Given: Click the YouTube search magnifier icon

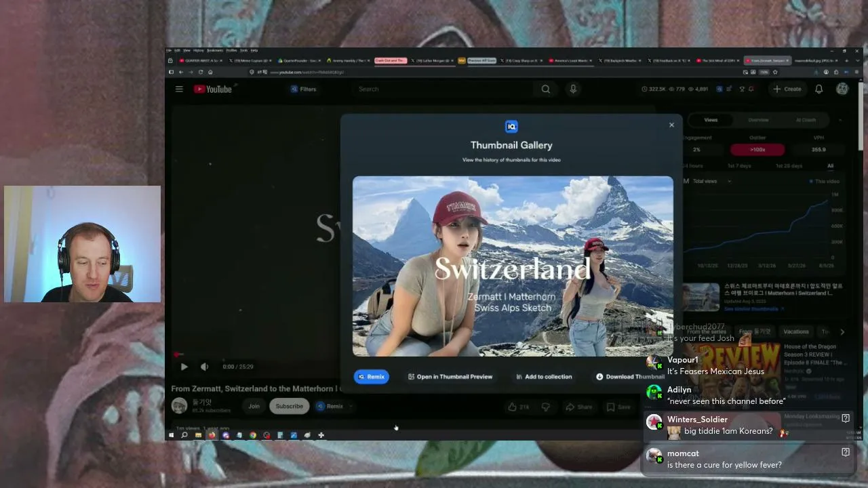Looking at the screenshot, I should point(546,89).
